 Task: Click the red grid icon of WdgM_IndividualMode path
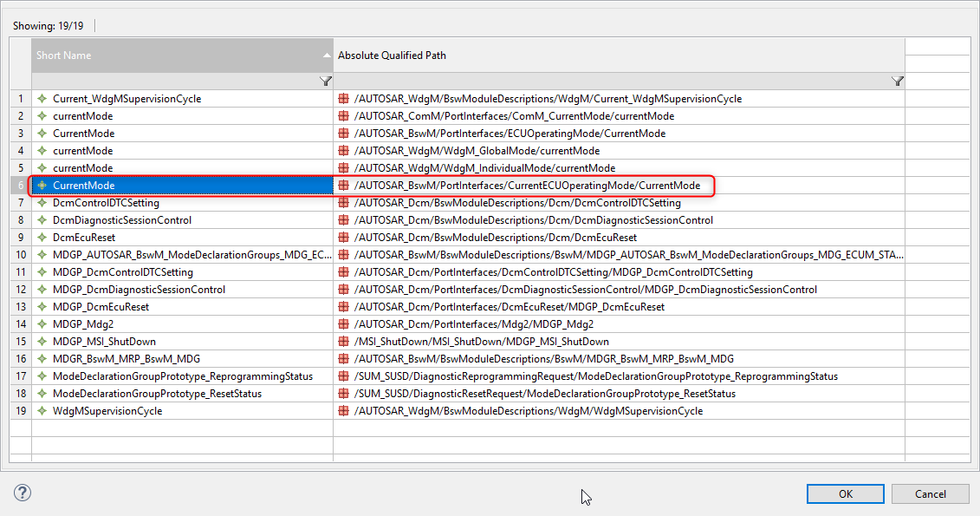point(343,168)
